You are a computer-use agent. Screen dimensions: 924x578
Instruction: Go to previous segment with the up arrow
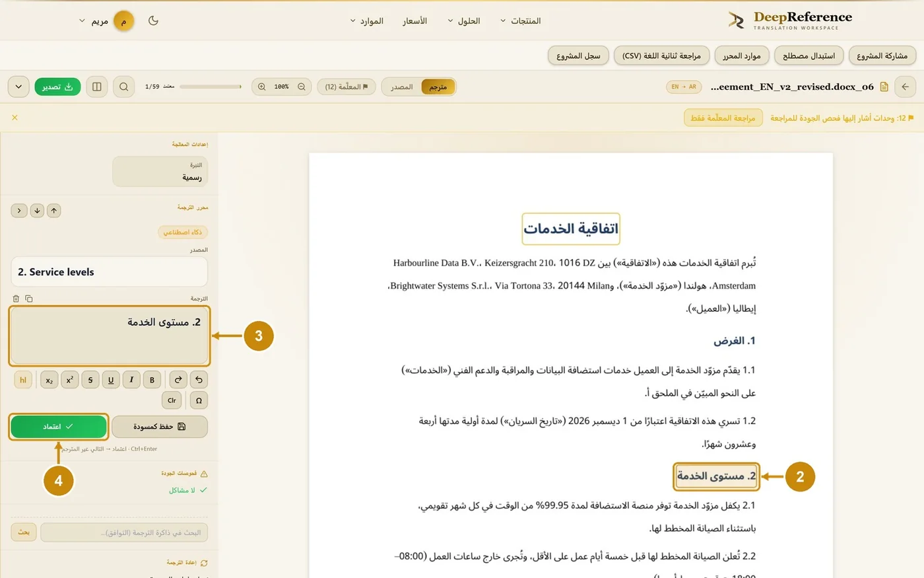pos(54,210)
